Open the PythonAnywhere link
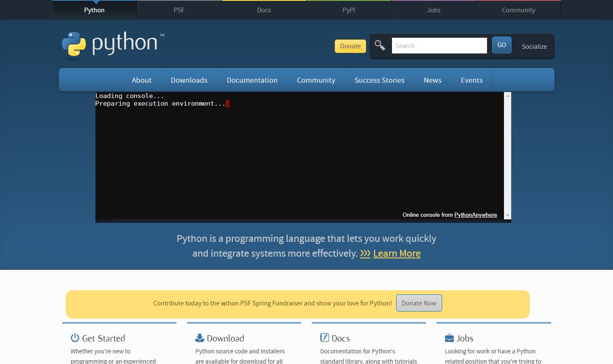This screenshot has height=364, width=613. 476,215
